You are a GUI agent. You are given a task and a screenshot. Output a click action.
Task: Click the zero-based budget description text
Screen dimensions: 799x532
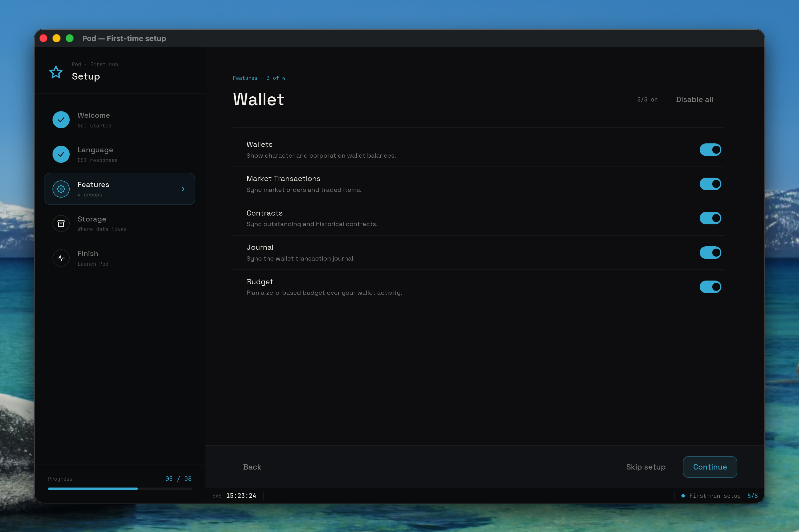324,293
